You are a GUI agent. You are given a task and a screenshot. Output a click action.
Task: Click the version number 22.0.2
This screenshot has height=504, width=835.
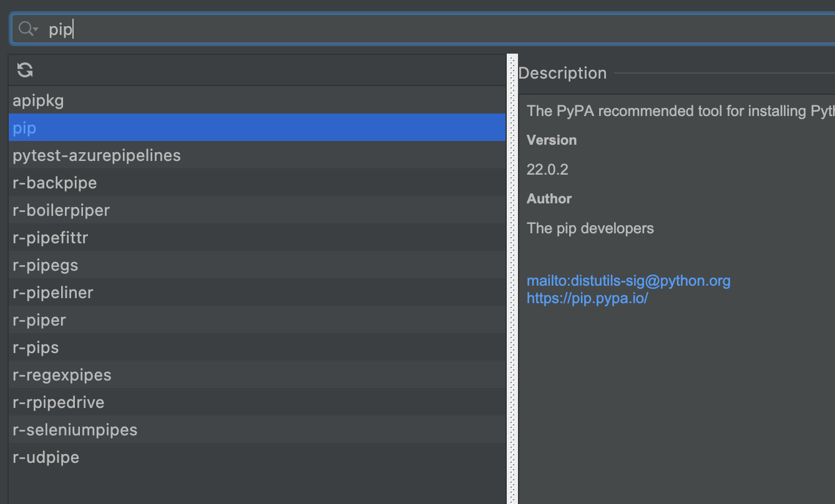pyautogui.click(x=547, y=169)
